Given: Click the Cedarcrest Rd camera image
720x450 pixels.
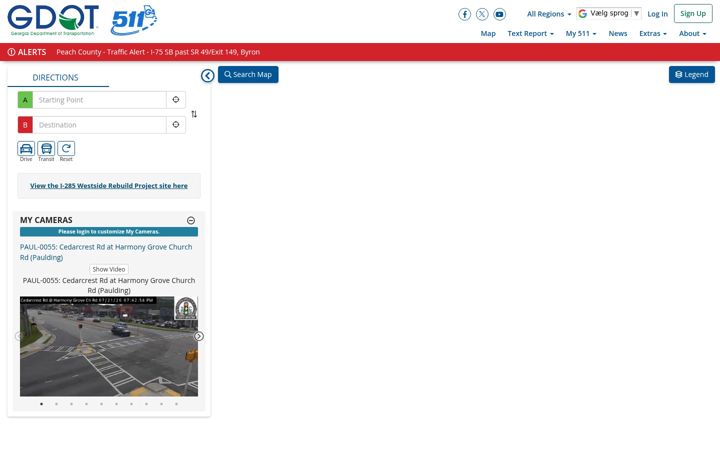Looking at the screenshot, I should (x=109, y=346).
